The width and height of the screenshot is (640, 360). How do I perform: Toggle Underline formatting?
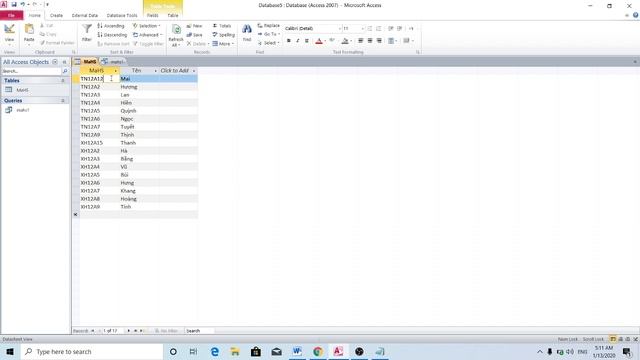pyautogui.click(x=307, y=41)
